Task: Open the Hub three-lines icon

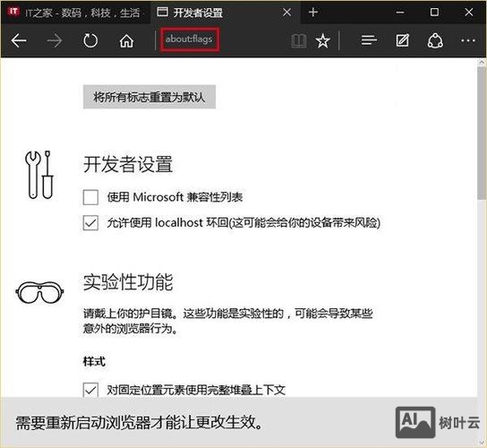Action: [370, 40]
